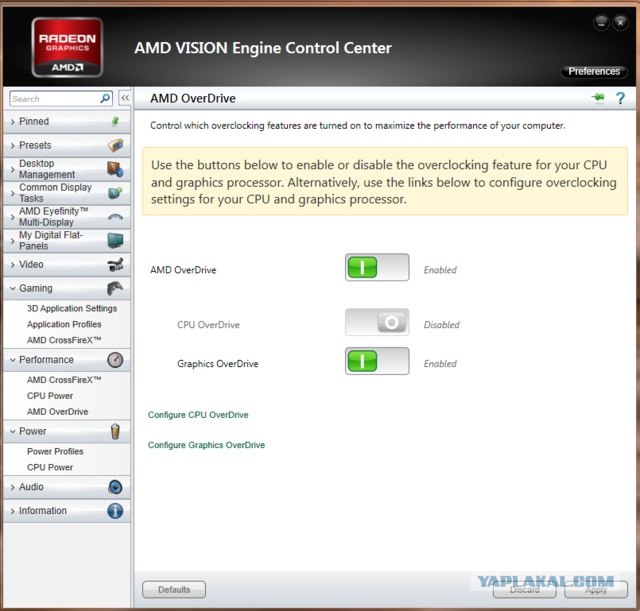Click the My Digital Flat-Panels monitor icon
This screenshot has height=611, width=640.
(x=116, y=240)
